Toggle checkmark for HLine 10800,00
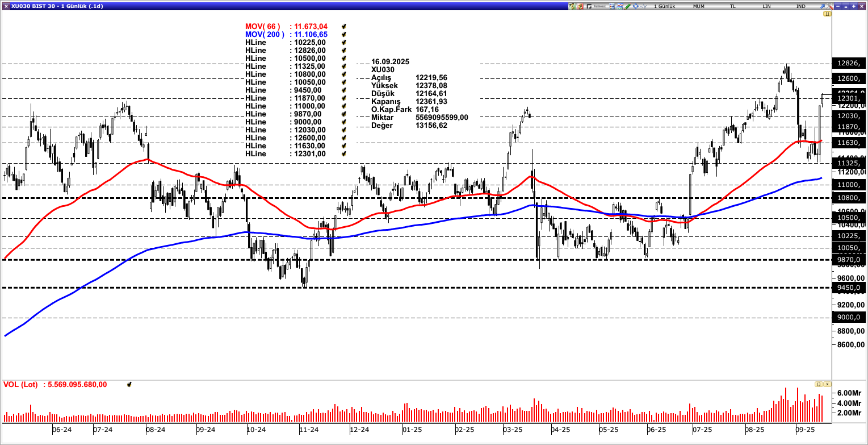868x445 pixels. (x=343, y=74)
